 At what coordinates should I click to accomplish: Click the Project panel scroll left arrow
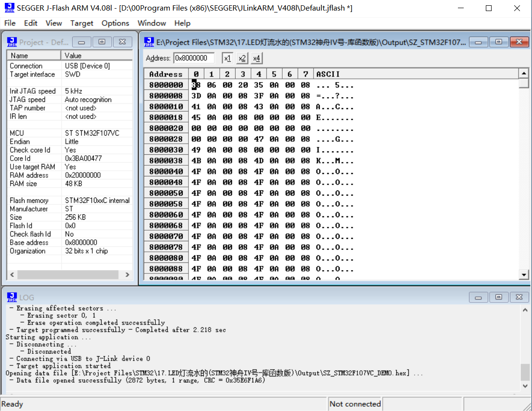[12, 274]
